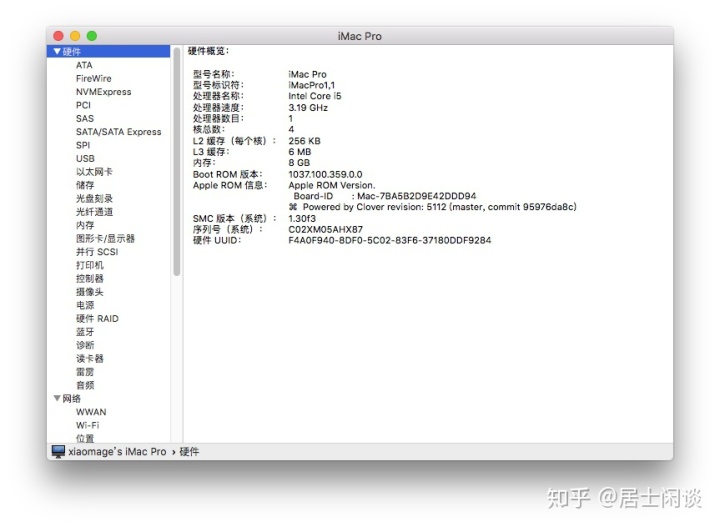Open the NVMExpress section
Image resolution: width=720 pixels, height=527 pixels.
pyautogui.click(x=103, y=92)
